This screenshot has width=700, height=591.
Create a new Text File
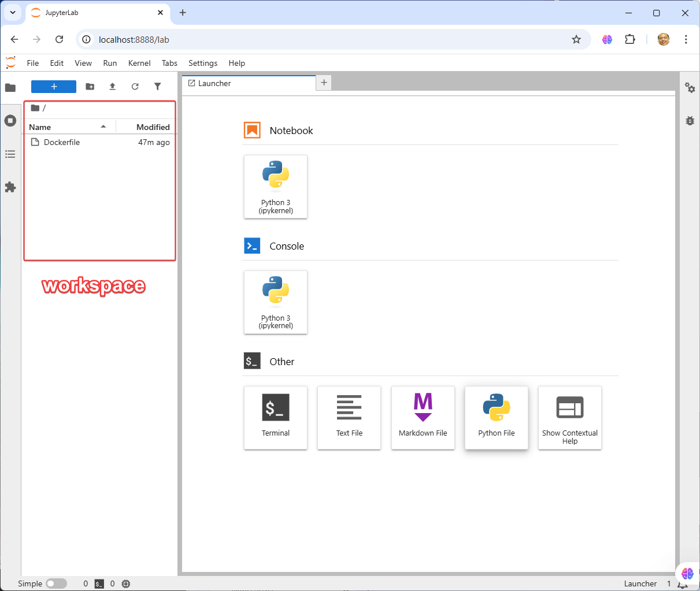click(x=349, y=418)
